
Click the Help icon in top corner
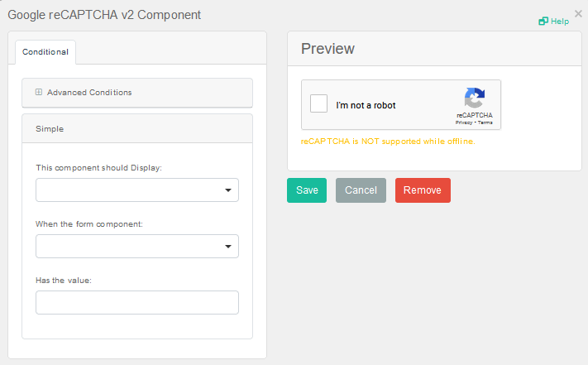point(543,22)
